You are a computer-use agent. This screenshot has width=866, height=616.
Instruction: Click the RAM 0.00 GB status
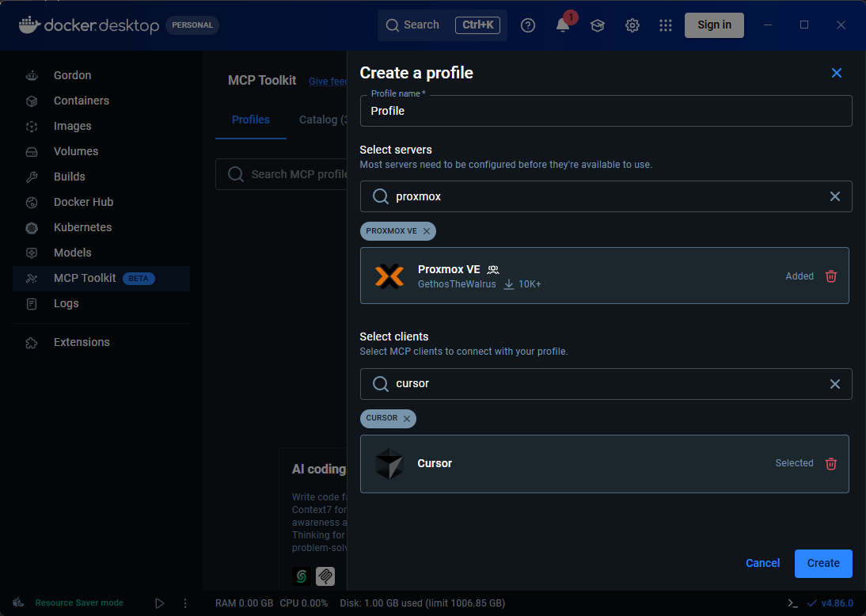pyautogui.click(x=244, y=603)
